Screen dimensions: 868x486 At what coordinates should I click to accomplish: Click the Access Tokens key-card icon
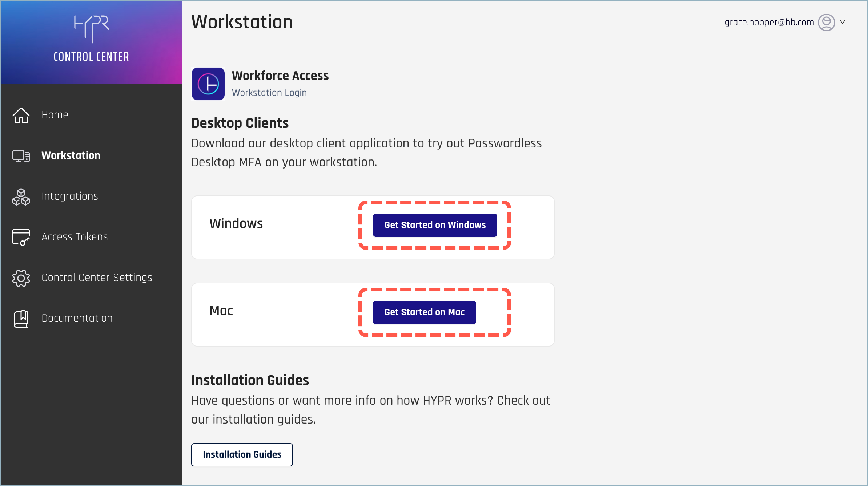tap(21, 237)
